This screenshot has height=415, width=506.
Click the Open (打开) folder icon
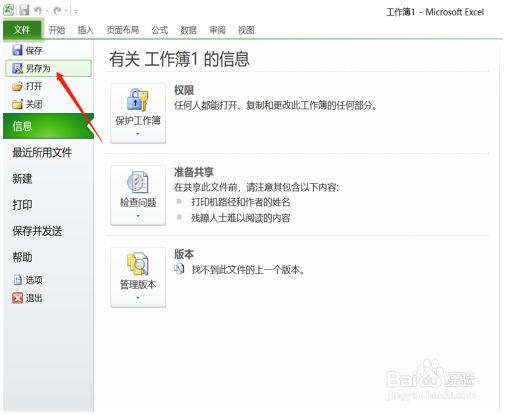pyautogui.click(x=17, y=86)
